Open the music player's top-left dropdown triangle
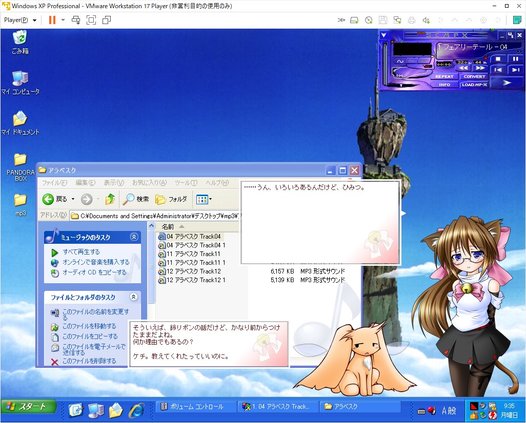The height and width of the screenshot is (423, 526). pyautogui.click(x=384, y=35)
